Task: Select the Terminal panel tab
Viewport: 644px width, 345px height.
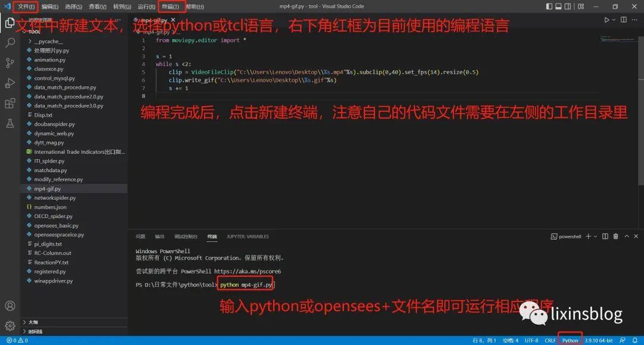Action: 212,237
